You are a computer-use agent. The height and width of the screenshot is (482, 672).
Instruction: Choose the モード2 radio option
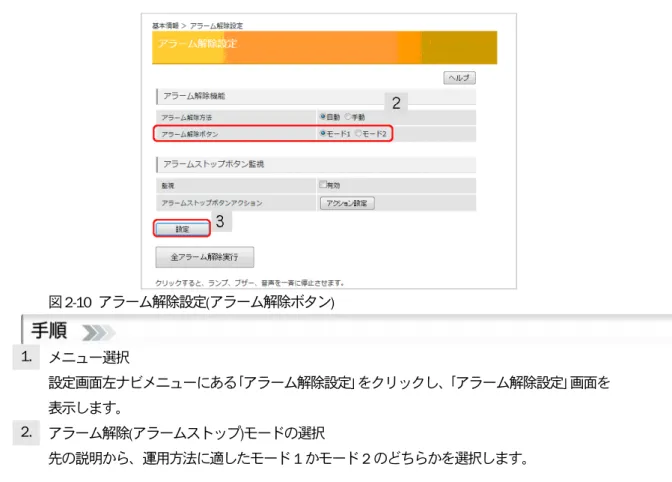pyautogui.click(x=359, y=134)
